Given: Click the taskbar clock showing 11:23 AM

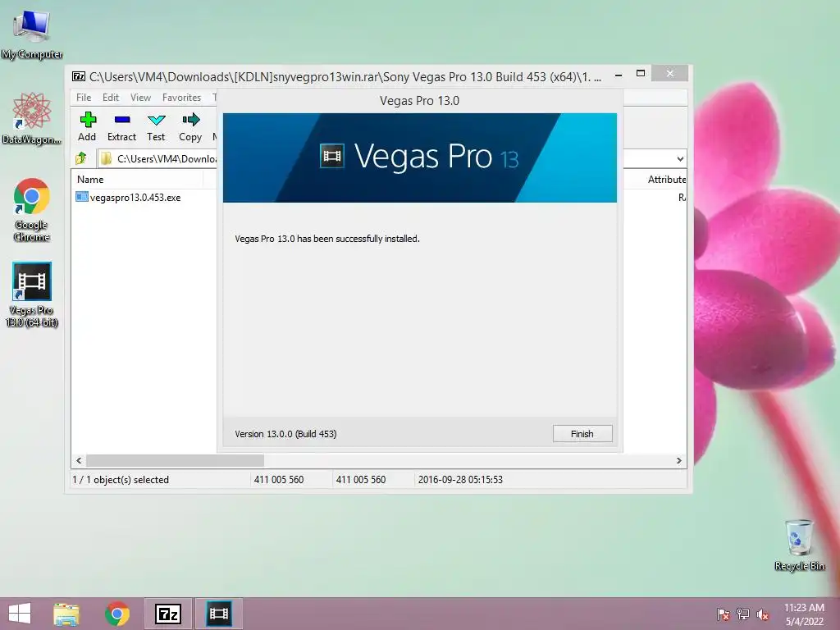Looking at the screenshot, I should coord(804,614).
